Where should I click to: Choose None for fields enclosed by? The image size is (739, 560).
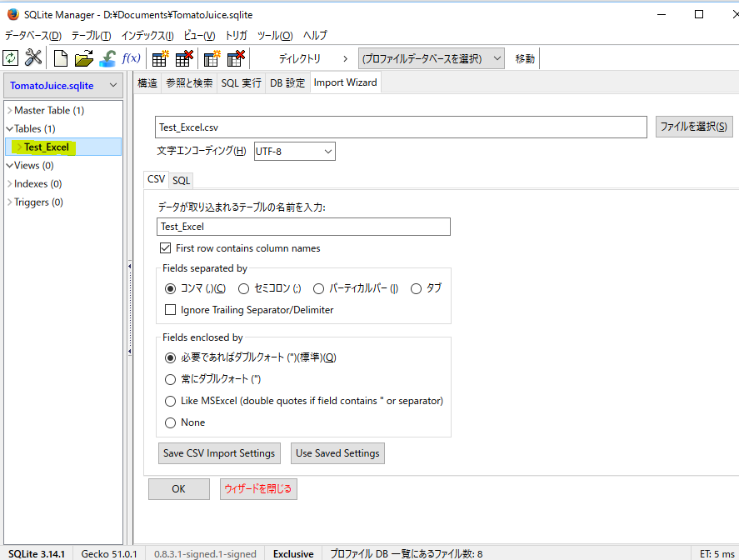click(x=171, y=422)
